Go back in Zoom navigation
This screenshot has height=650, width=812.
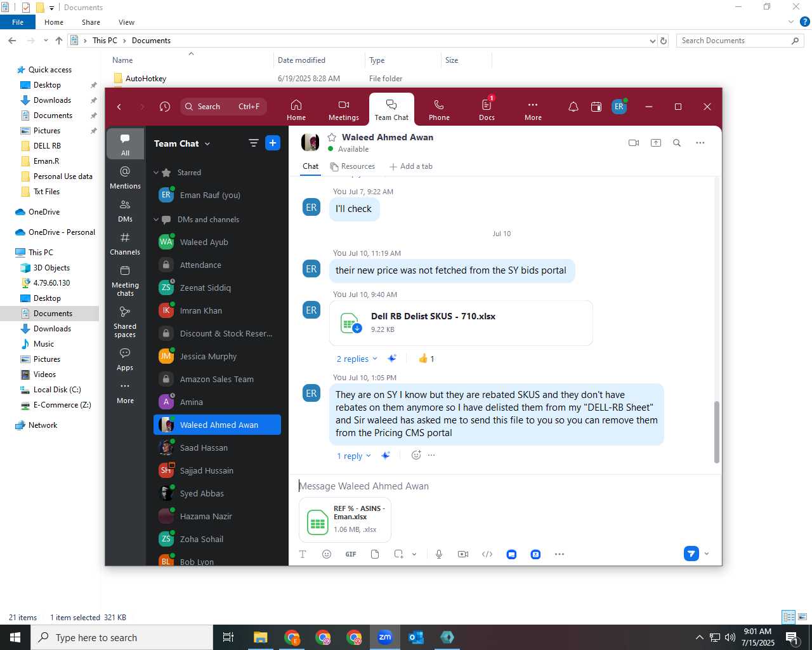[x=119, y=107]
